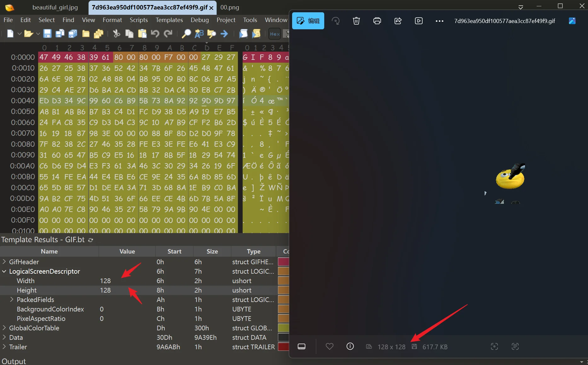Image resolution: width=588 pixels, height=365 pixels.
Task: Click the Share icon in Photos
Action: 398,21
